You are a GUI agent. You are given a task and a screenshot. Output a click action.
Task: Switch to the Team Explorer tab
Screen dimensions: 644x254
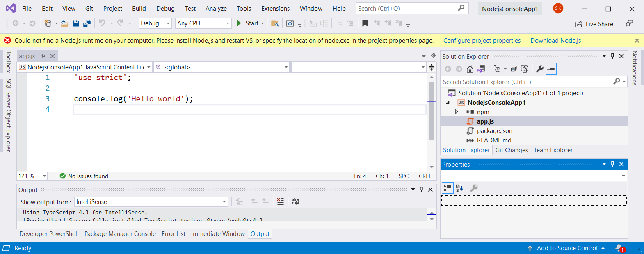[x=553, y=150]
